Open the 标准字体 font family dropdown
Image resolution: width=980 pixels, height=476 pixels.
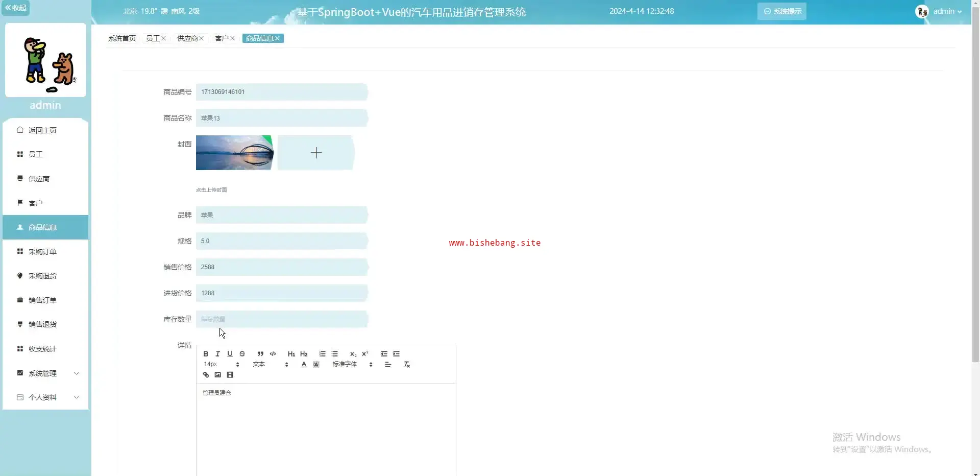pos(352,365)
